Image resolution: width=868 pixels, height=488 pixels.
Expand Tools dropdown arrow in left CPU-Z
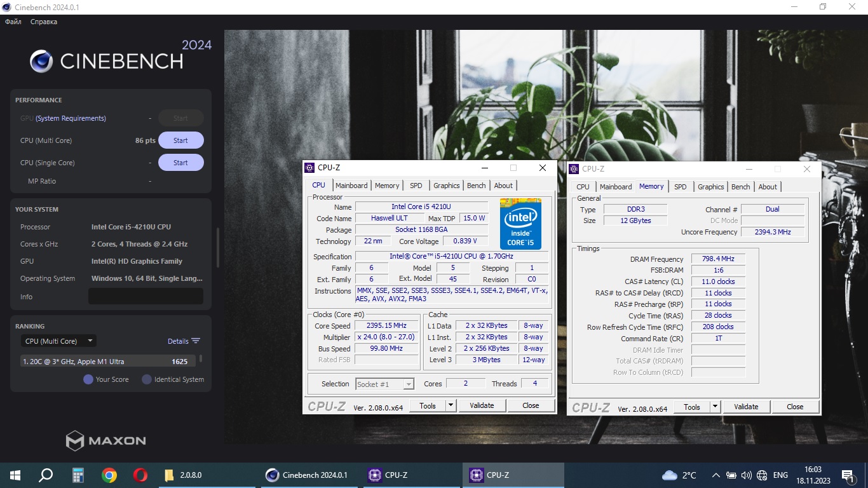pos(451,405)
